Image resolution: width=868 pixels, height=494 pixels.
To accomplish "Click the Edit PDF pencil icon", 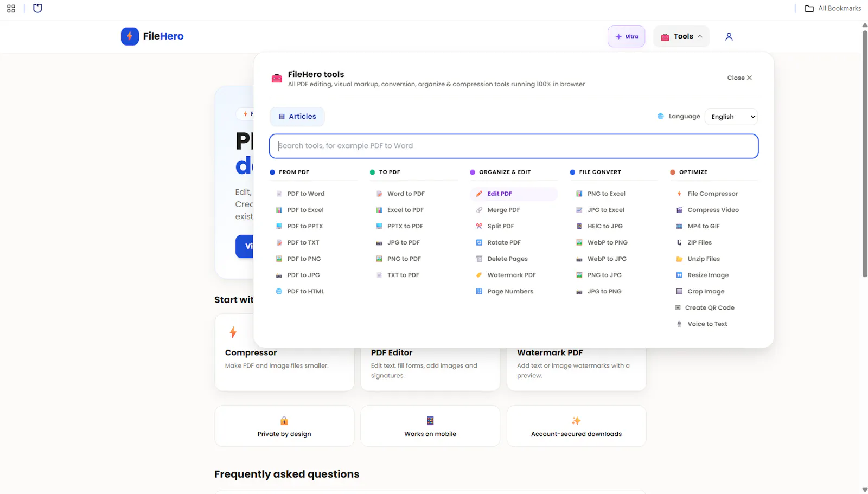I will [x=479, y=194].
